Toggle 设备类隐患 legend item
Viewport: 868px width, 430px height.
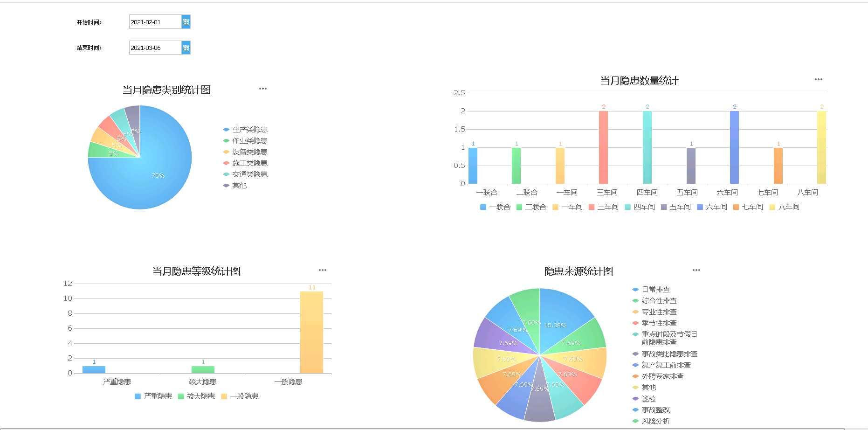click(245, 152)
